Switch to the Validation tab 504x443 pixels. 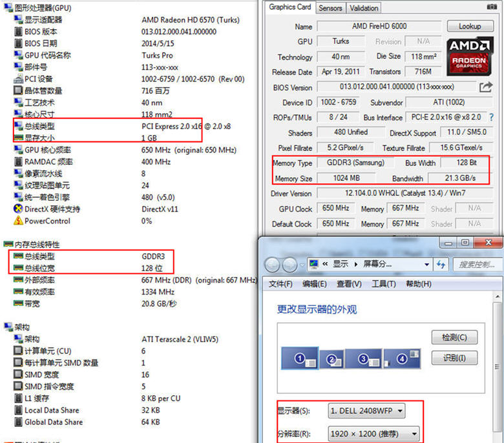364,8
